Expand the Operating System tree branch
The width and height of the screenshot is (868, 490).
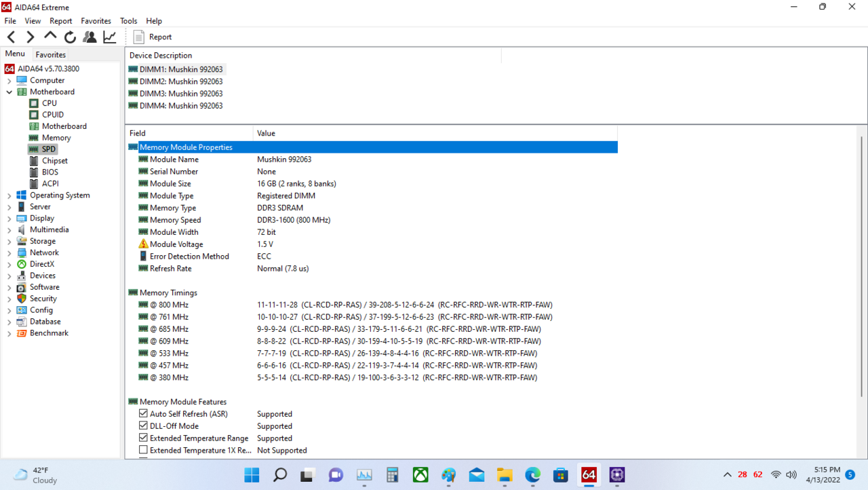(x=8, y=195)
